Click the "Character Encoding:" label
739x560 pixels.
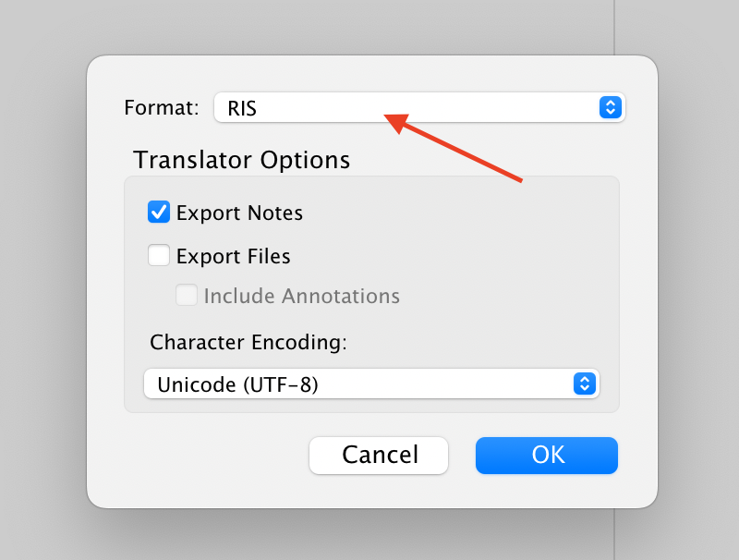click(248, 342)
